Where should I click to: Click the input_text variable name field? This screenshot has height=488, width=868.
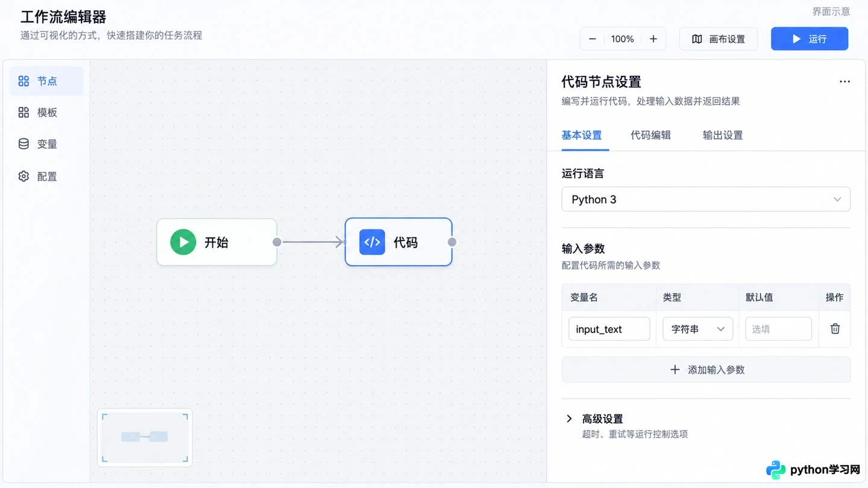click(x=609, y=329)
